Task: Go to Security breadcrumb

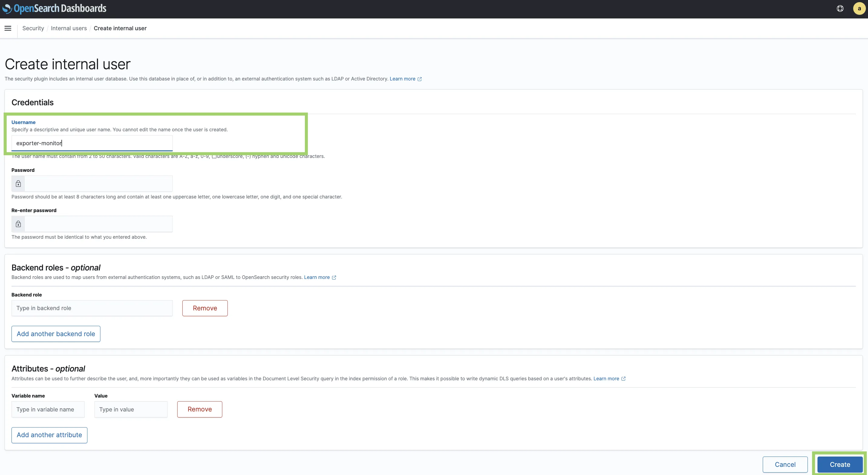Action: (33, 28)
